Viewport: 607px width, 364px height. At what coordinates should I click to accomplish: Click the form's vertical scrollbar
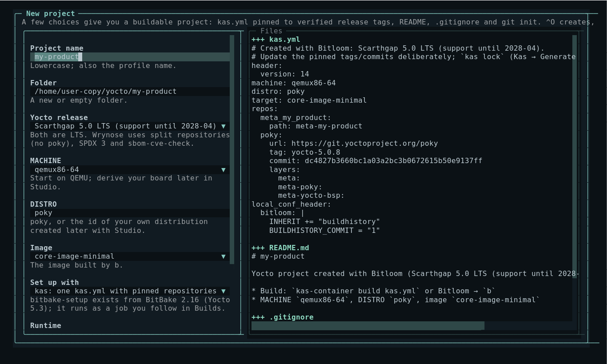(232, 150)
